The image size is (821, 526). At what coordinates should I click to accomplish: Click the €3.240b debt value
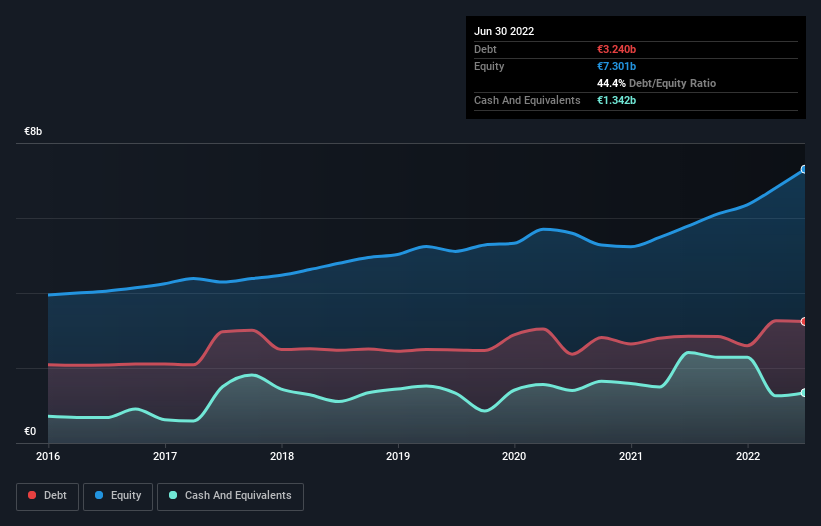pyautogui.click(x=616, y=49)
